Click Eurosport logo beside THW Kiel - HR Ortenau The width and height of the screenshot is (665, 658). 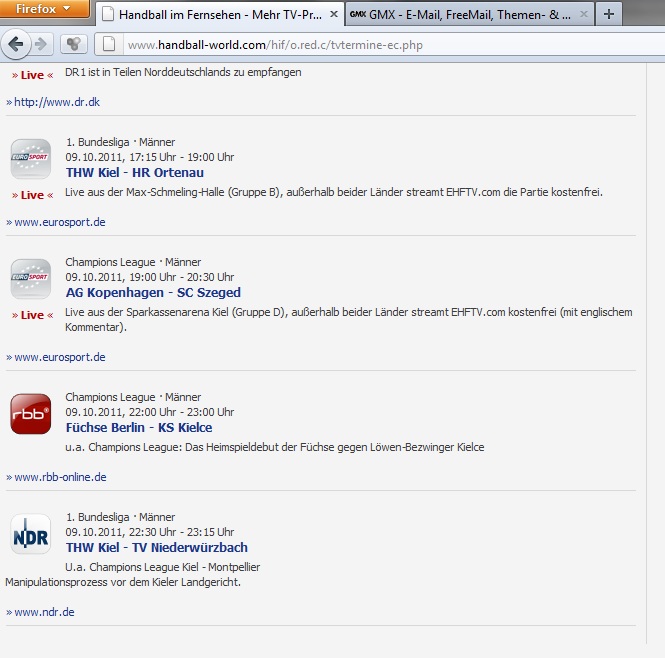[x=30, y=158]
